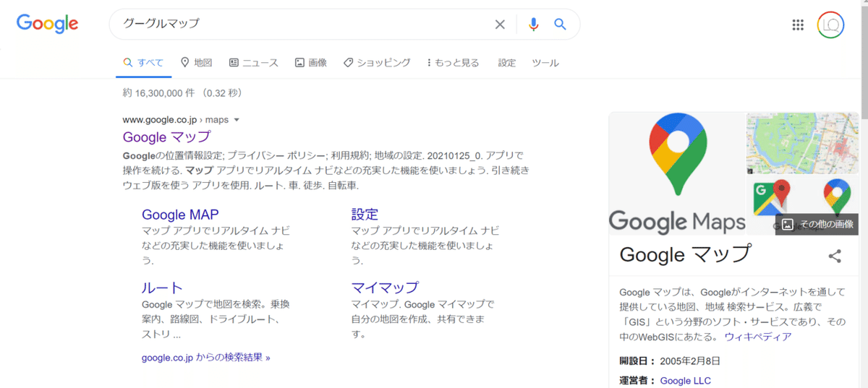Open the ショッピング tab
868x388 pixels.
point(377,63)
